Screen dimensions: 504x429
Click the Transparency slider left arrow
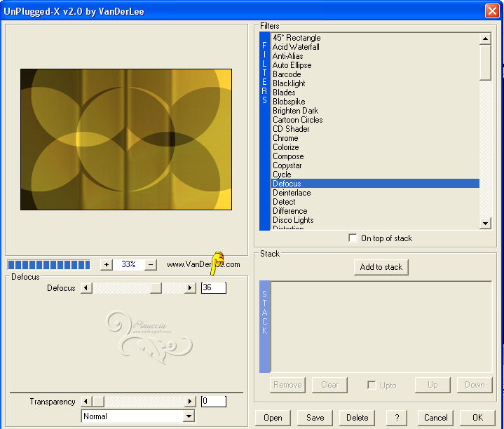[x=86, y=402]
